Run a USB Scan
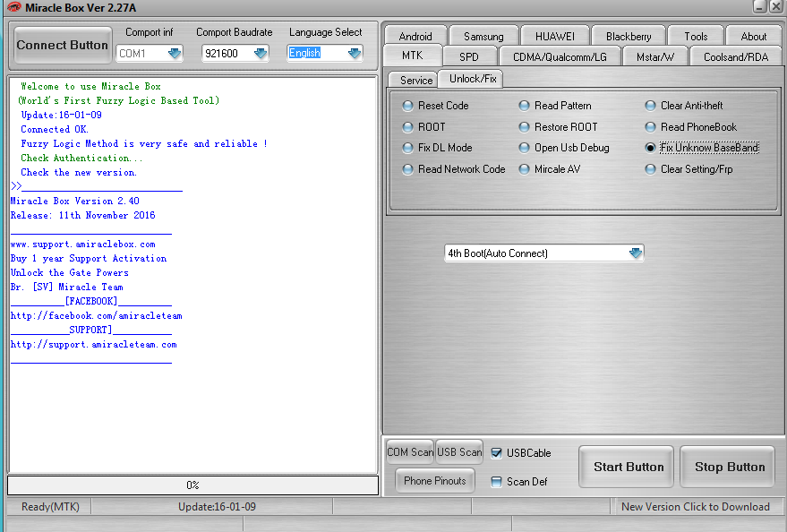This screenshot has width=787, height=532. [x=459, y=452]
